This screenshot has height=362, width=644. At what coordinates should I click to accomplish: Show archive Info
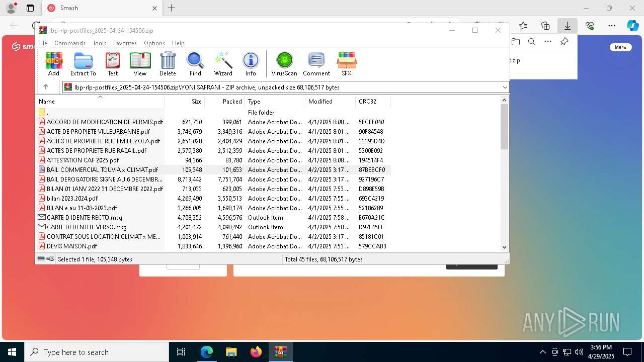[x=251, y=64]
